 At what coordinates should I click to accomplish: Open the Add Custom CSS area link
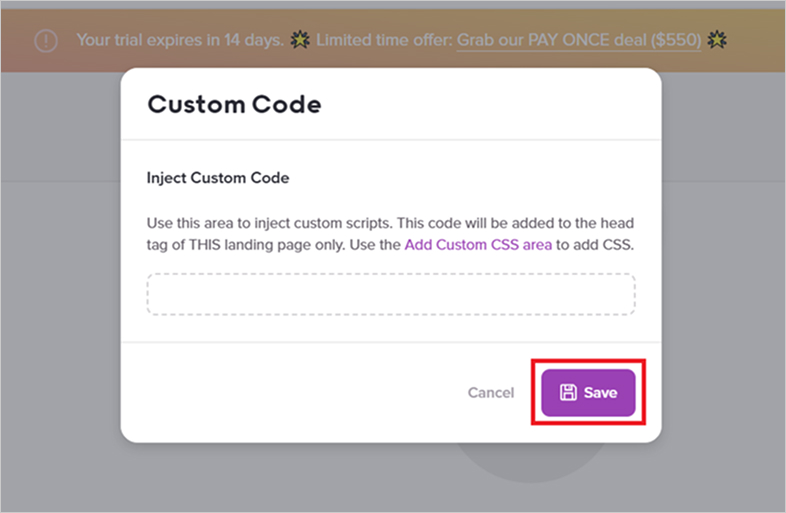click(478, 244)
